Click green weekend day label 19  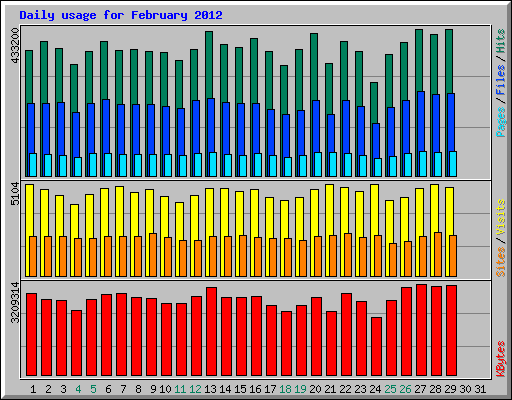[300, 389]
